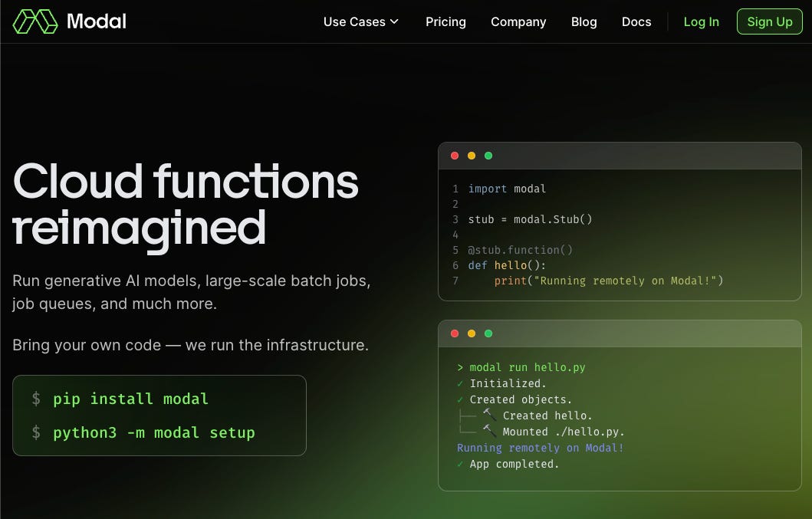Click the yellow traffic-light dot on the code editor
Viewport: 812px width, 519px height.
click(x=471, y=155)
